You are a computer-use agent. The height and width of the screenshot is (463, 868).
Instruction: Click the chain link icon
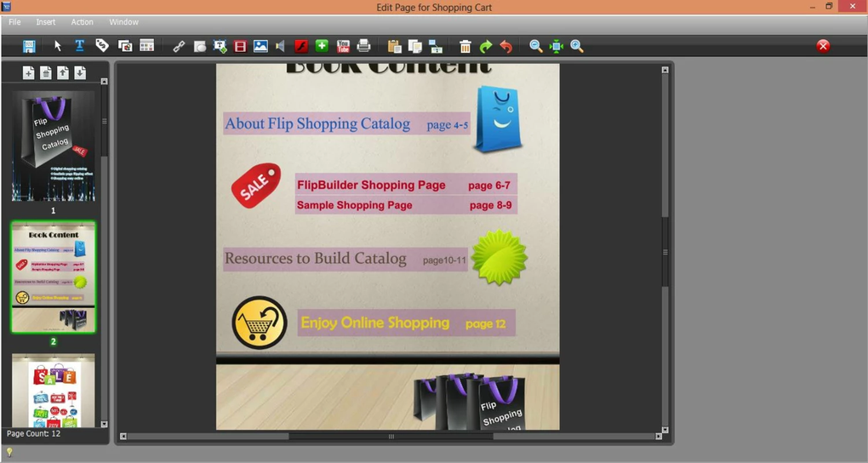pyautogui.click(x=179, y=47)
